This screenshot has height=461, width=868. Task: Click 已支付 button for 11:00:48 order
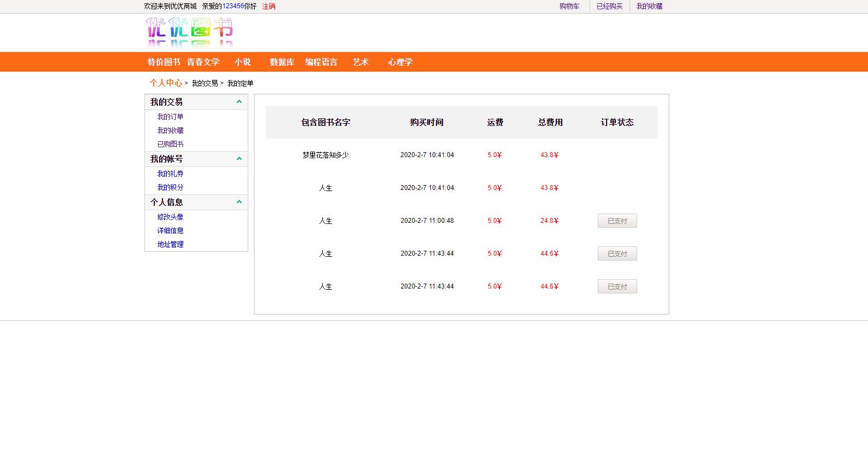point(617,221)
